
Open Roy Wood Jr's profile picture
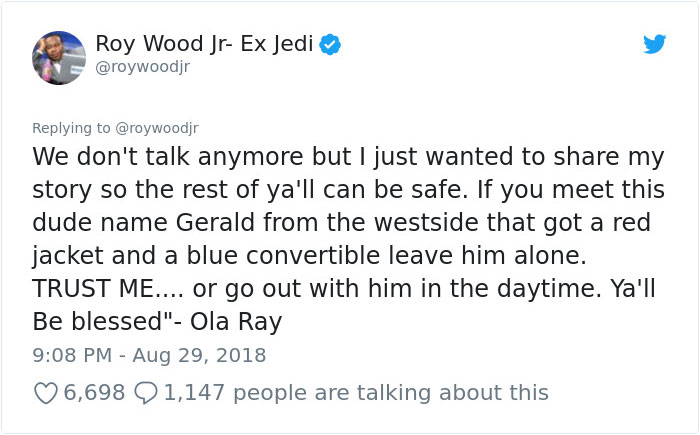click(x=58, y=57)
